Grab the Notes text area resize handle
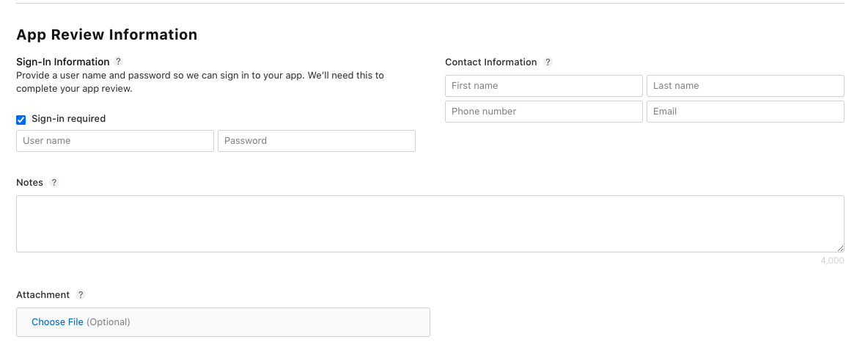This screenshot has width=868, height=356. point(840,249)
